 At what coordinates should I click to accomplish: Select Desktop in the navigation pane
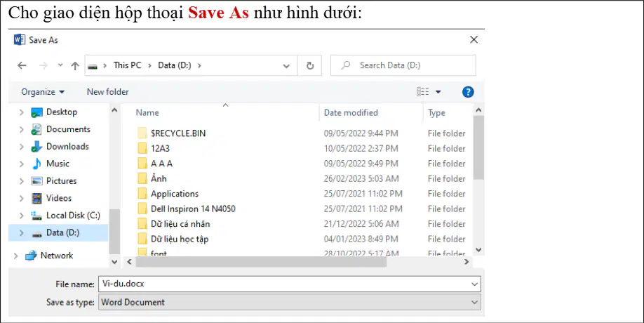[x=62, y=112]
